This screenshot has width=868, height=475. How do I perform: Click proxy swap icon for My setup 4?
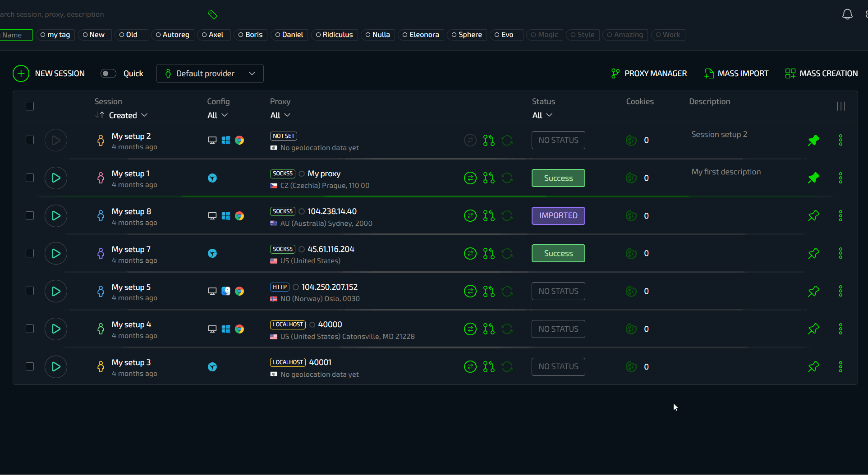point(470,329)
